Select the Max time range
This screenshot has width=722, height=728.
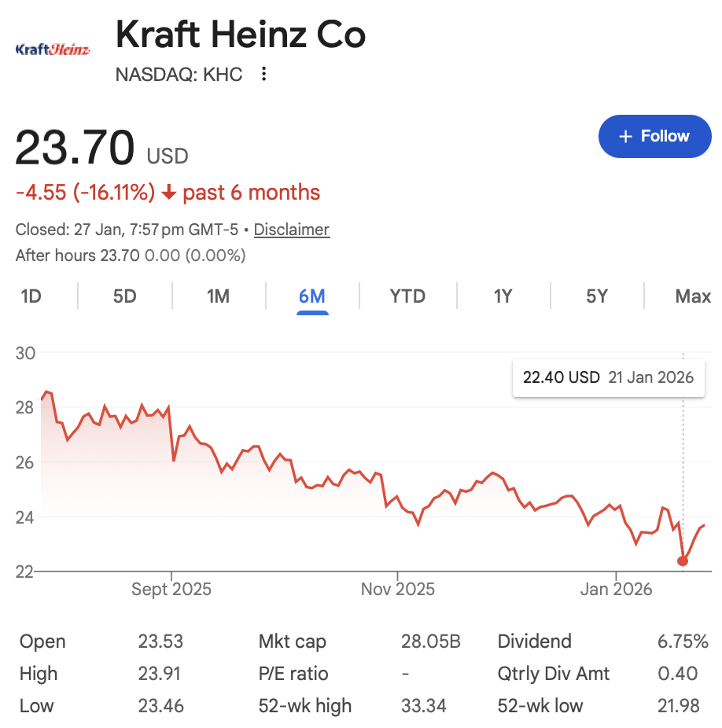(693, 296)
